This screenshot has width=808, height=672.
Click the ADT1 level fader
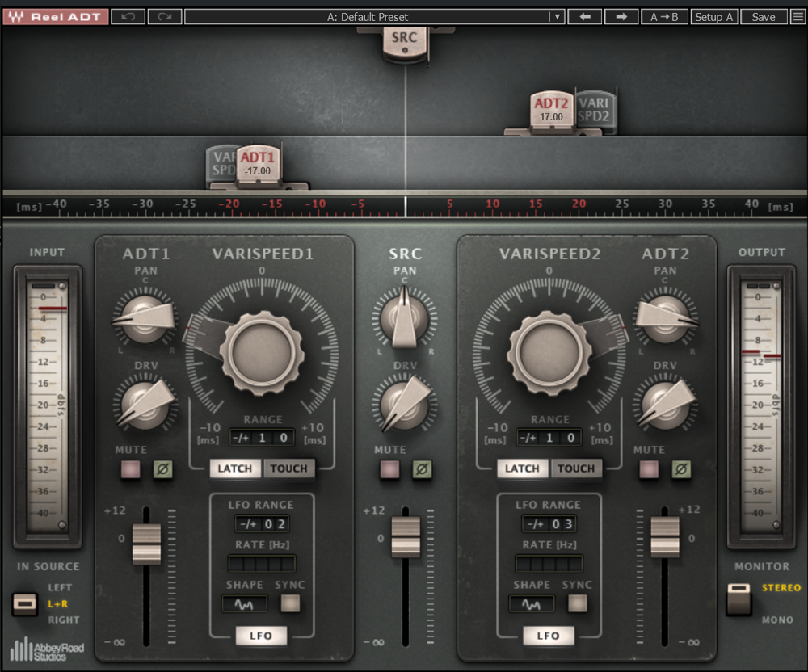(147, 544)
